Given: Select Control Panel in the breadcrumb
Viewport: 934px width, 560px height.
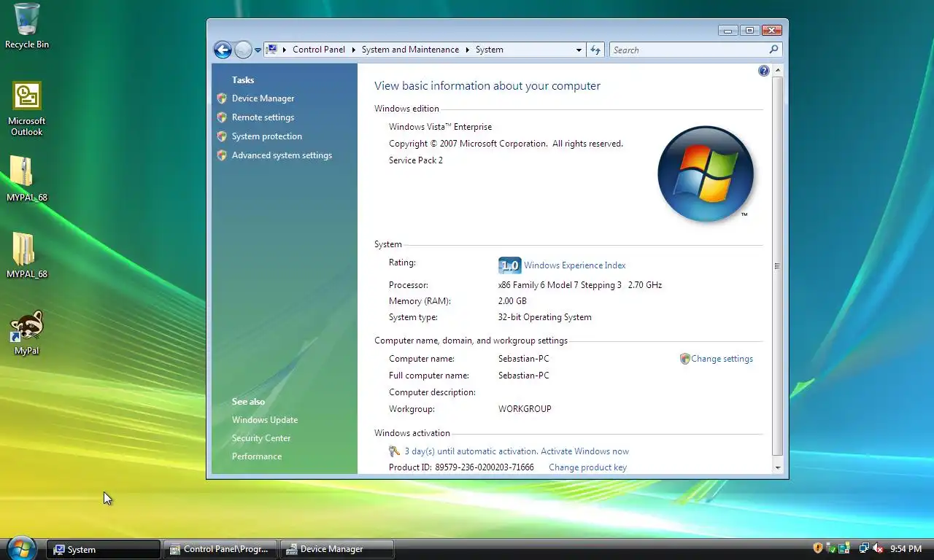Looking at the screenshot, I should click(319, 50).
